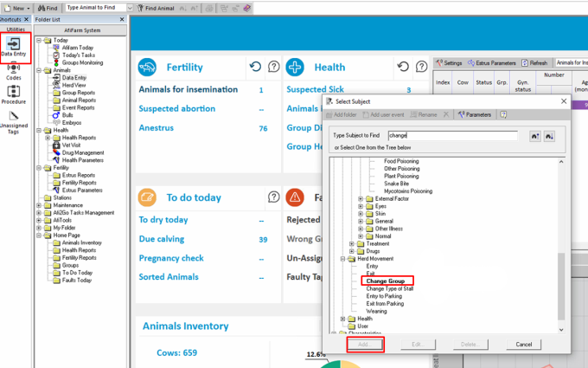588x368 pixels.
Task: Click the Type Subject to Find field
Action: (451, 136)
